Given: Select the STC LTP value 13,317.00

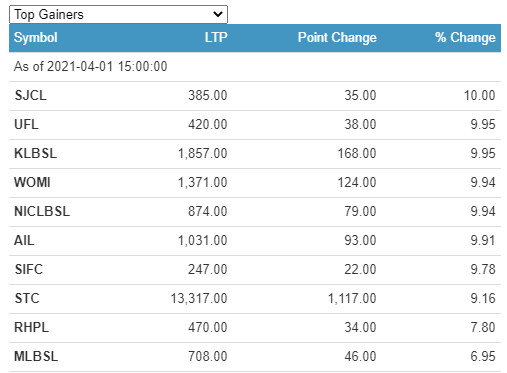Looking at the screenshot, I should pyautogui.click(x=199, y=299).
